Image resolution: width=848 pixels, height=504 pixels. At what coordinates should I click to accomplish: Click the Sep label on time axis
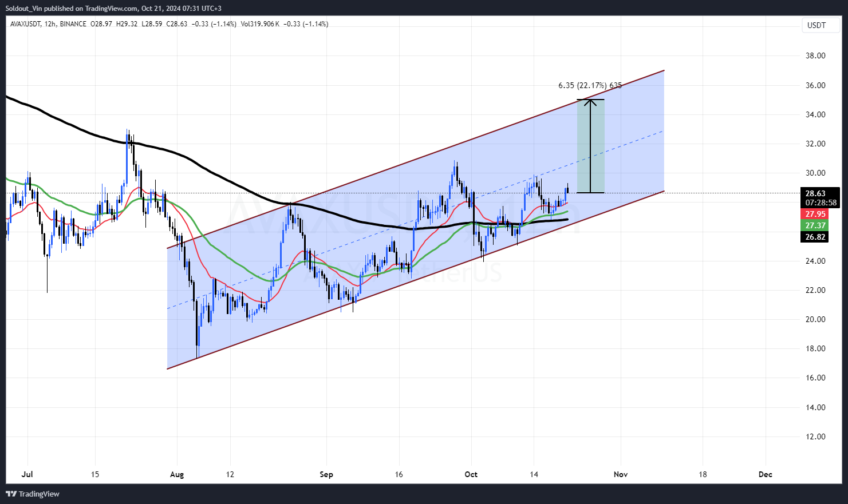[326, 474]
